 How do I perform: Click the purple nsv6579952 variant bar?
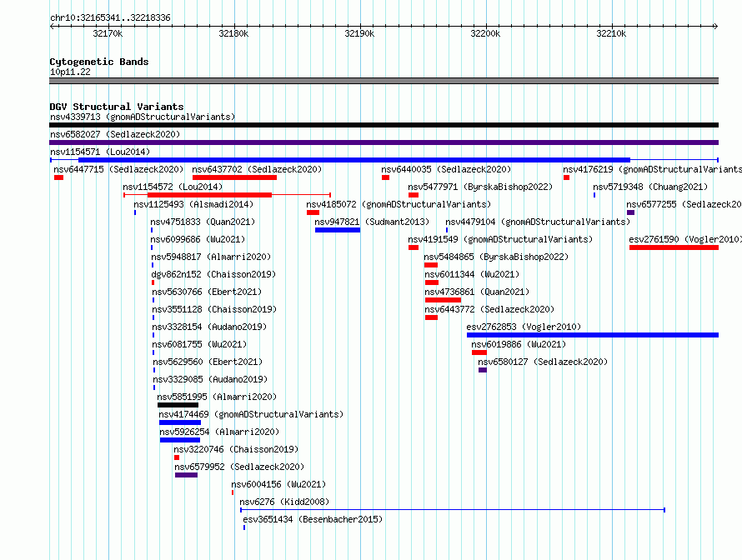tap(187, 475)
